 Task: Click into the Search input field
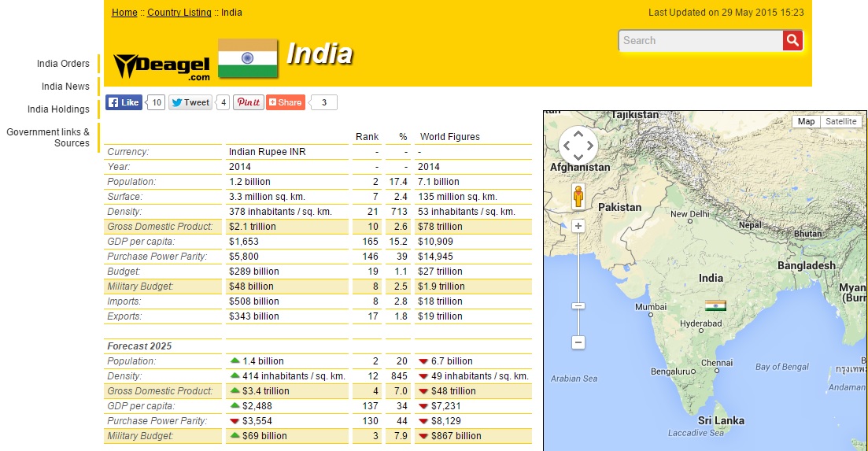click(701, 40)
